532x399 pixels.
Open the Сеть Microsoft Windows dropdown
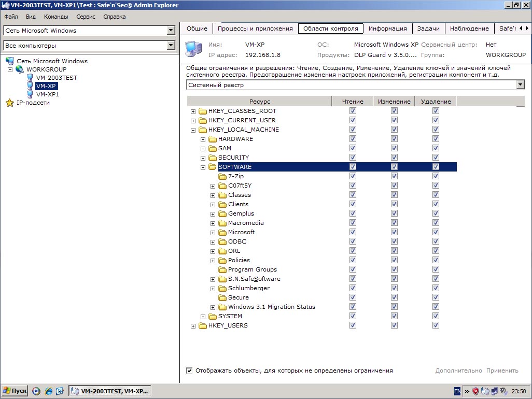click(x=171, y=30)
